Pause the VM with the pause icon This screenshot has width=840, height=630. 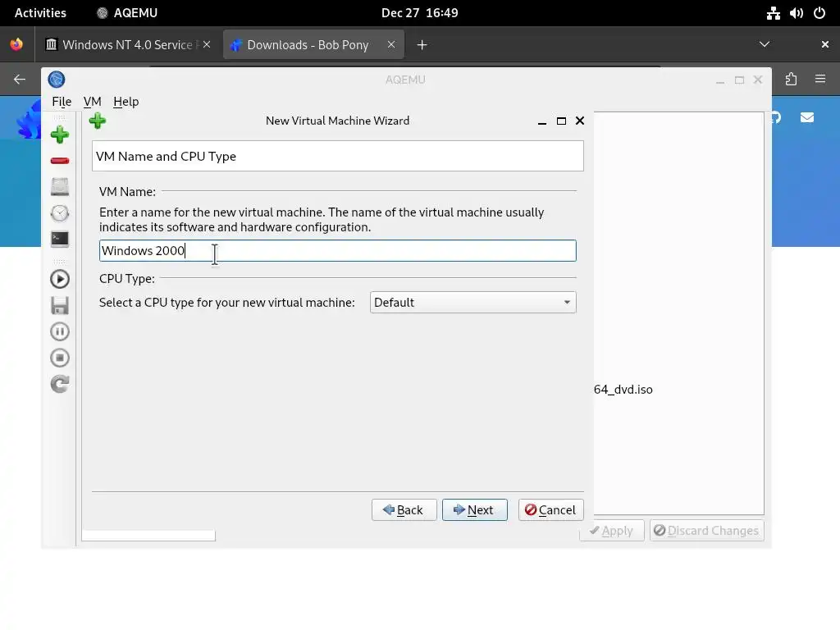[x=59, y=331]
